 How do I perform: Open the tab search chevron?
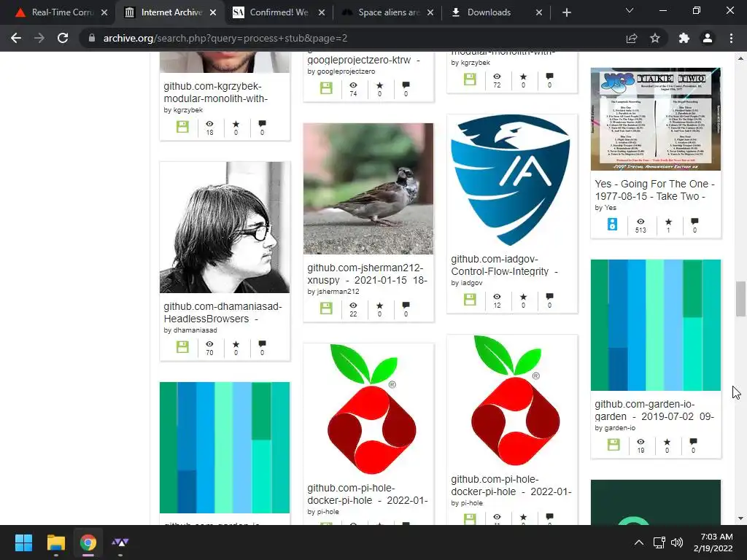coord(630,10)
